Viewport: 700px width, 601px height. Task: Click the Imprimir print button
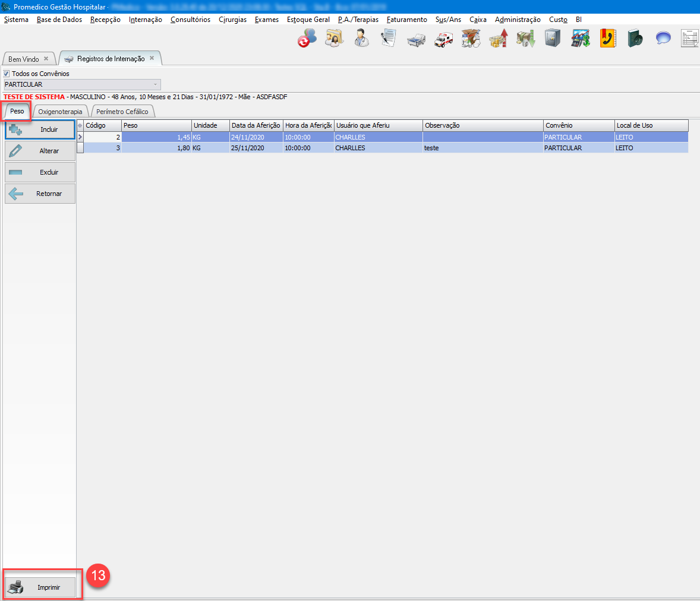pyautogui.click(x=41, y=587)
